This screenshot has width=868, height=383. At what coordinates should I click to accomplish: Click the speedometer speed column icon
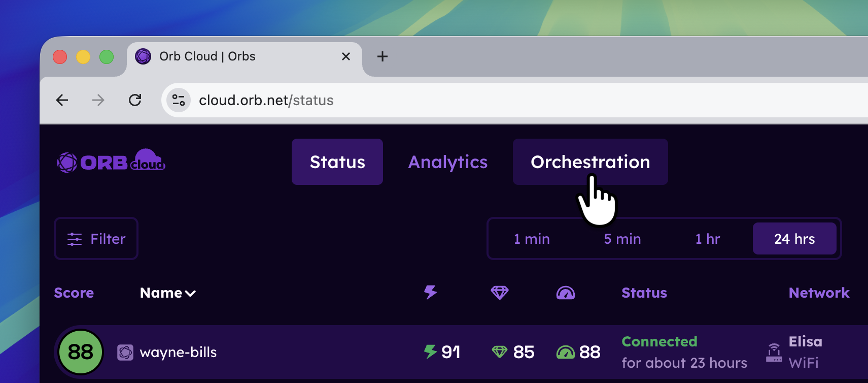tap(565, 293)
